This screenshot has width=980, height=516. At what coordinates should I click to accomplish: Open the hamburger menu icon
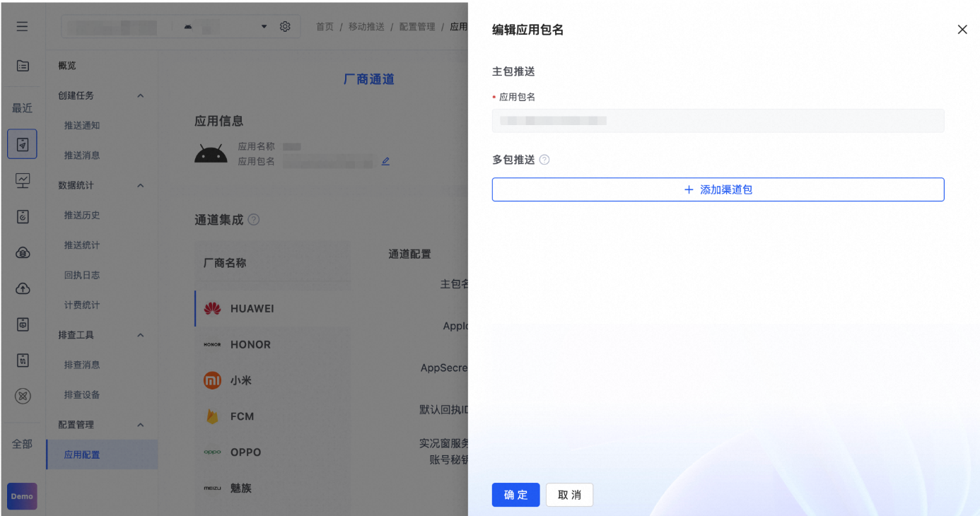click(x=23, y=26)
